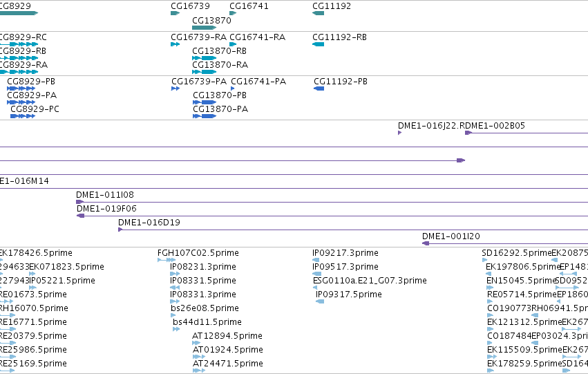The image size is (588, 374).
Task: Select the CO190773 EST label
Action: [x=509, y=308]
